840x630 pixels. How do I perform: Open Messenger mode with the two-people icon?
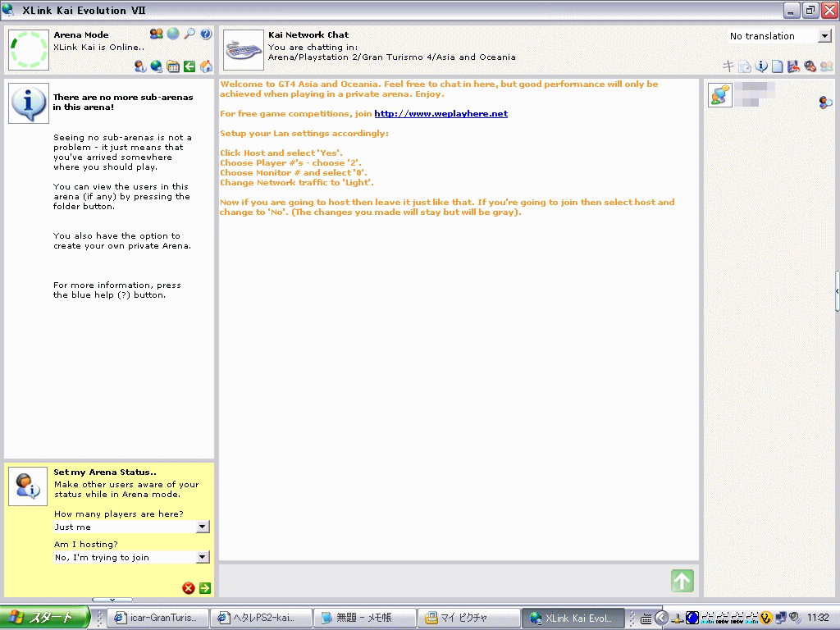[157, 34]
